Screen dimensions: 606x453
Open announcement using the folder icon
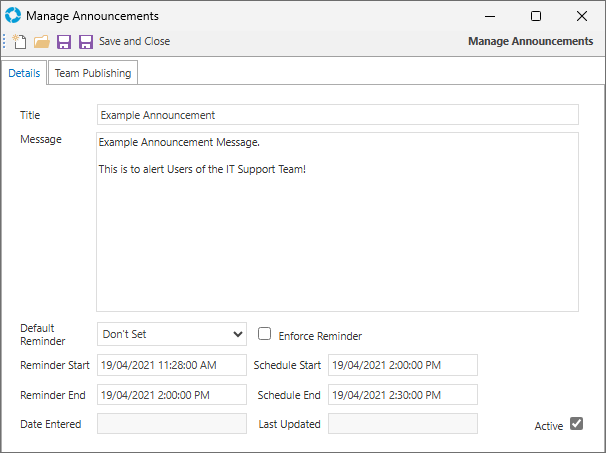(42, 41)
